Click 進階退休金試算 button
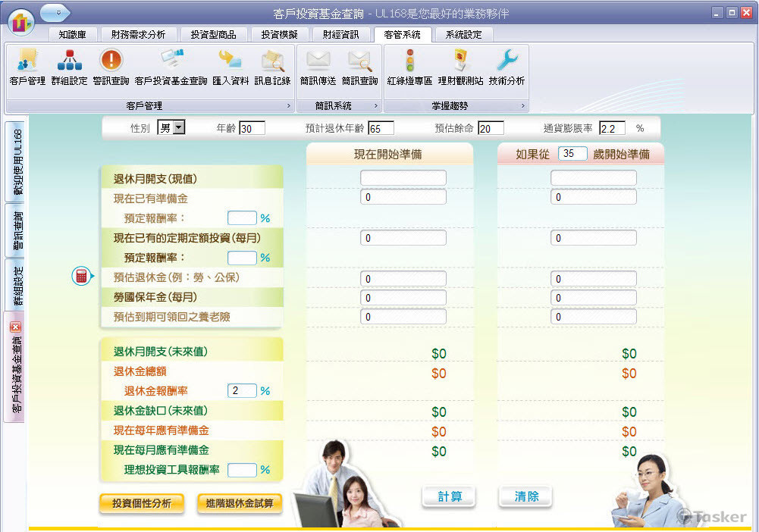 click(x=239, y=502)
